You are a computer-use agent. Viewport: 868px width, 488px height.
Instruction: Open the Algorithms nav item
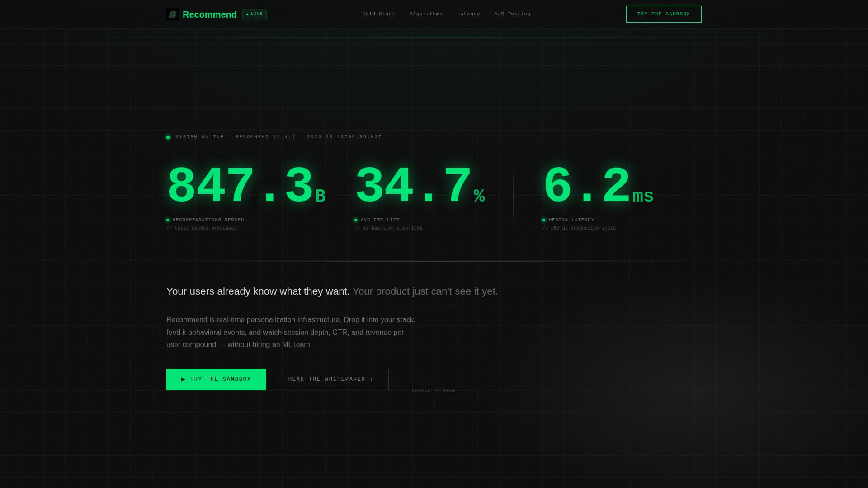(x=426, y=14)
